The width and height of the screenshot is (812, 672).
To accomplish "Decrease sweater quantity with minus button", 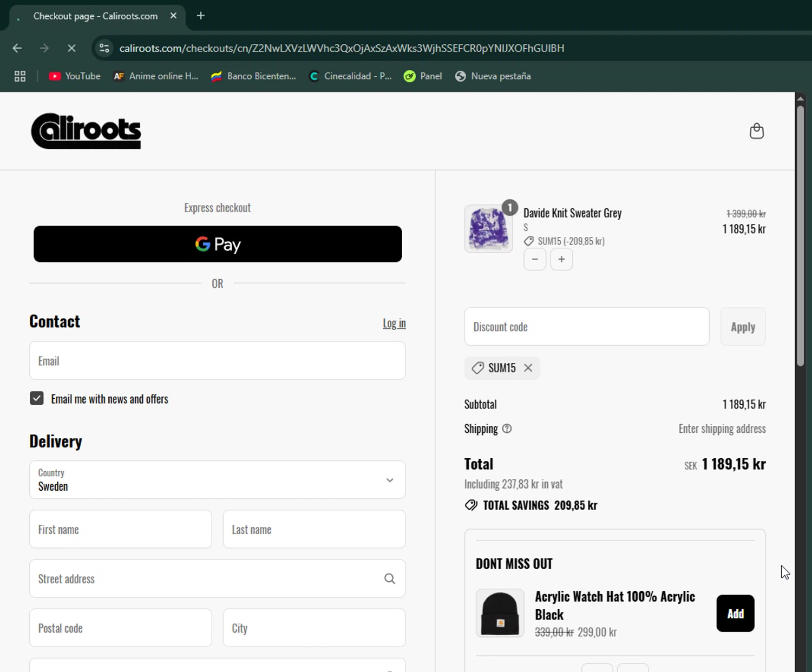I will (535, 259).
